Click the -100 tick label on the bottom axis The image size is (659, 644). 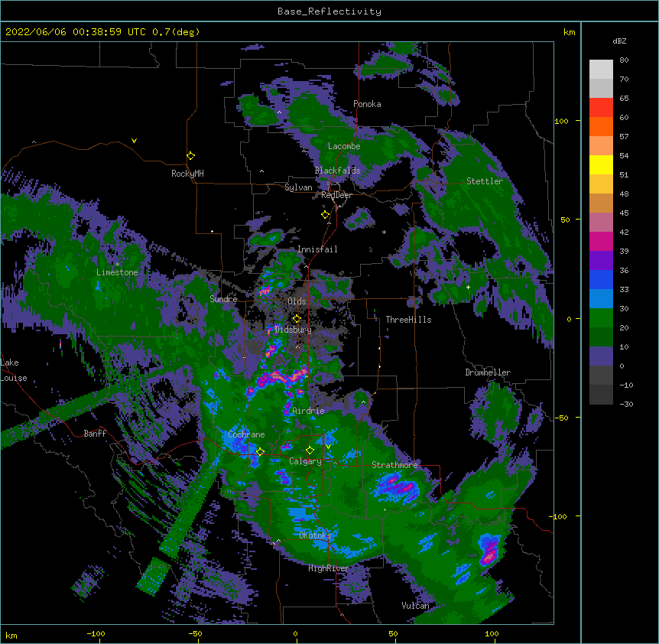[x=96, y=633]
